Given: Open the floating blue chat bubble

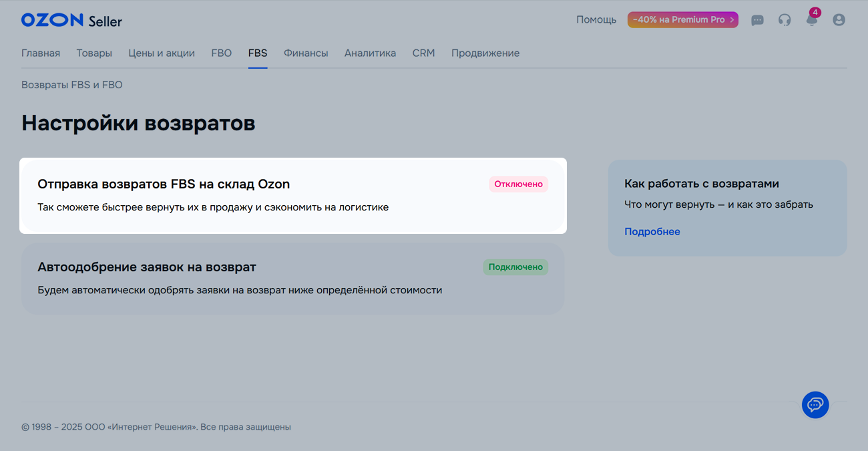Looking at the screenshot, I should (815, 405).
